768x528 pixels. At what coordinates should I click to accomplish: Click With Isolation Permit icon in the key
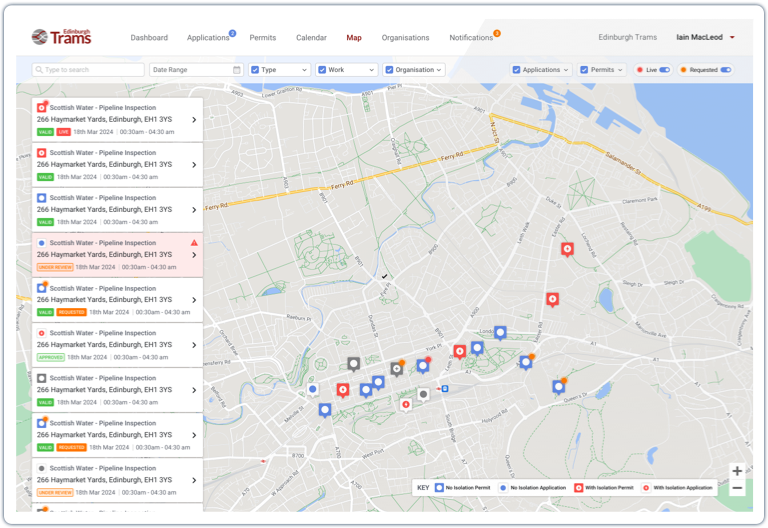point(578,488)
